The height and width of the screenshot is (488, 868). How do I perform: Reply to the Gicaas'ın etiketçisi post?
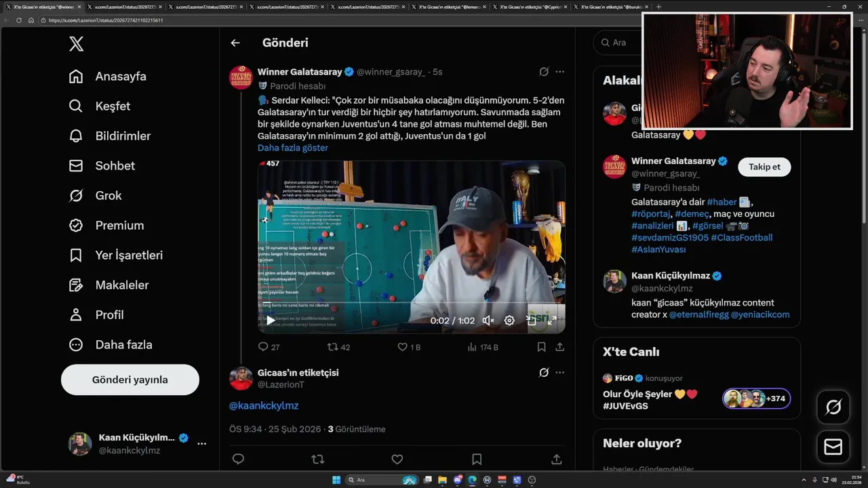tap(238, 460)
